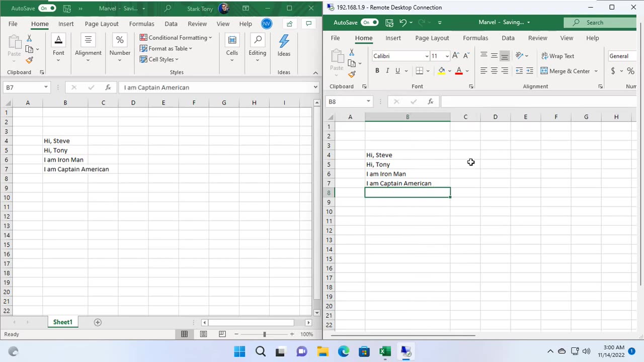The height and width of the screenshot is (362, 644).
Task: Open Formulas tab in left Excel window
Action: pyautogui.click(x=141, y=24)
